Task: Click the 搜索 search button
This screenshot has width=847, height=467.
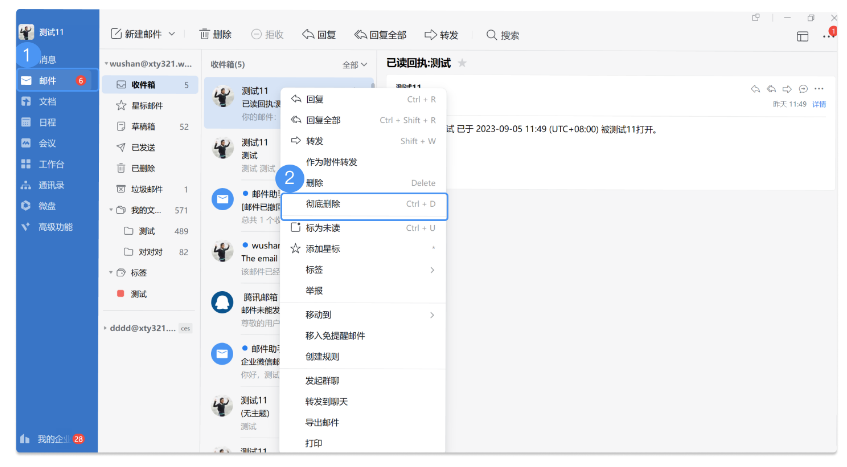Action: (x=503, y=35)
